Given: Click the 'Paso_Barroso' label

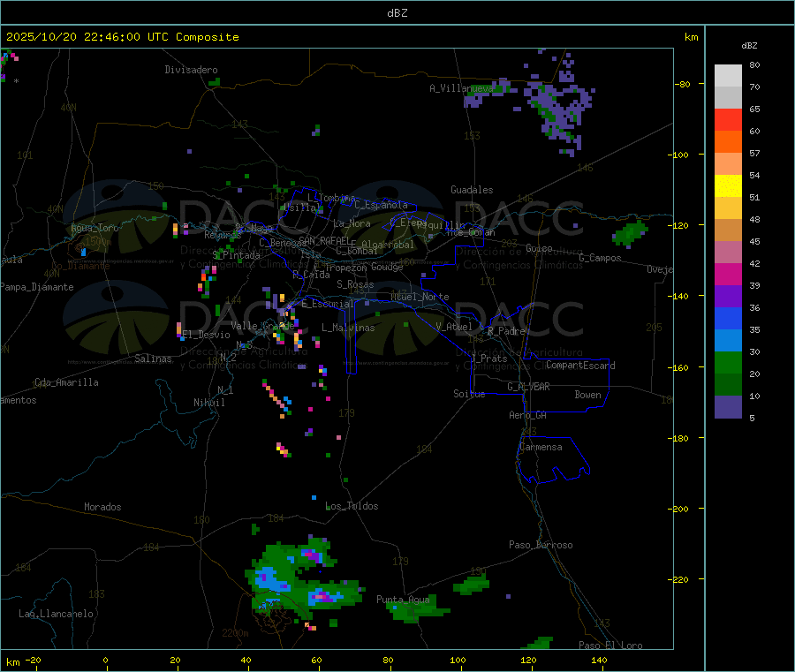Looking at the screenshot, I should (541, 545).
